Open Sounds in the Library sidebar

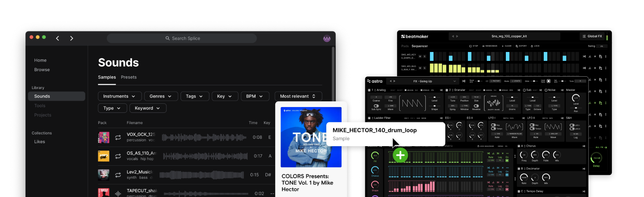point(57,96)
